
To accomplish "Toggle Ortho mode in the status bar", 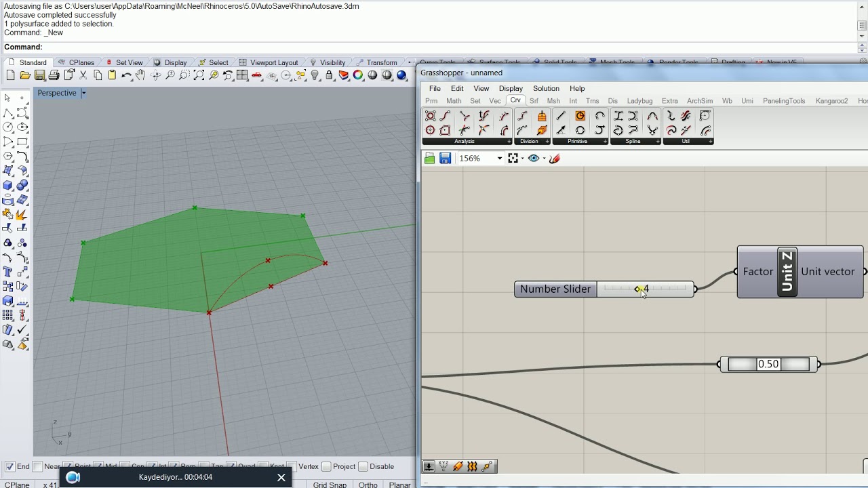I will (368, 484).
